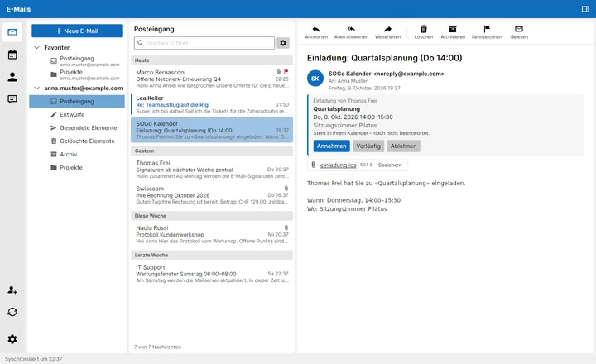Screen dimensions: 596x364
Task: Click the Vorläufig tentative button
Action: (368, 146)
